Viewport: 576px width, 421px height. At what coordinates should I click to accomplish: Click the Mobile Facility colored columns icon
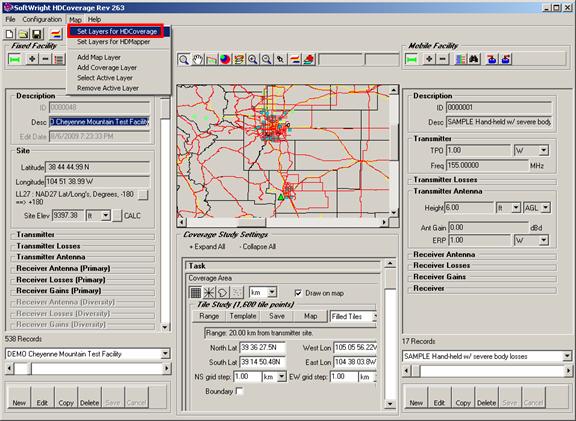pos(460,59)
